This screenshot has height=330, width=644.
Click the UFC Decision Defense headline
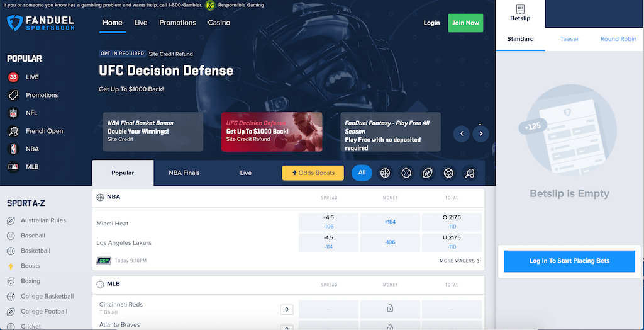166,71
